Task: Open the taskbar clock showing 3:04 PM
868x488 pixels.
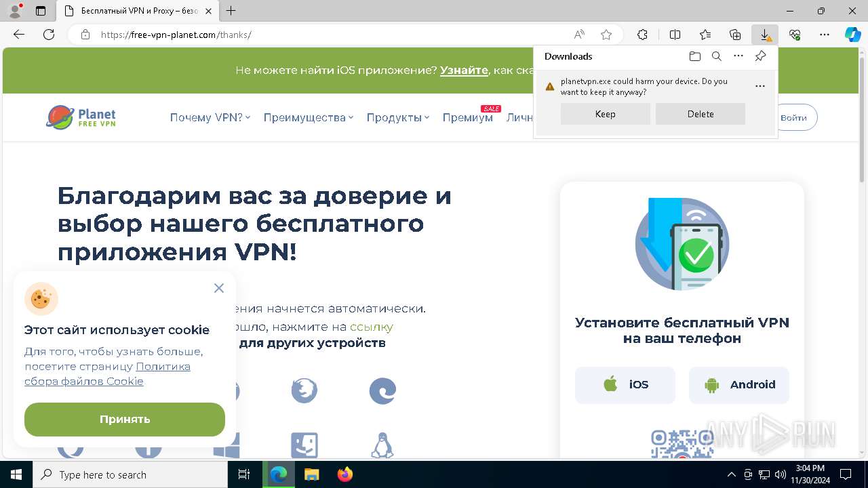Action: pos(810,474)
